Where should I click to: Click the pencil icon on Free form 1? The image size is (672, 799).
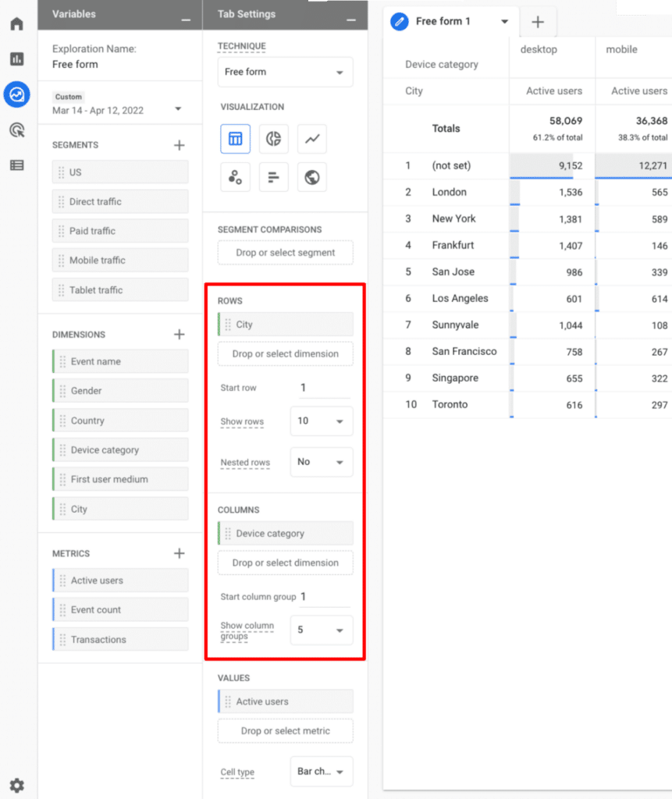[x=399, y=21]
